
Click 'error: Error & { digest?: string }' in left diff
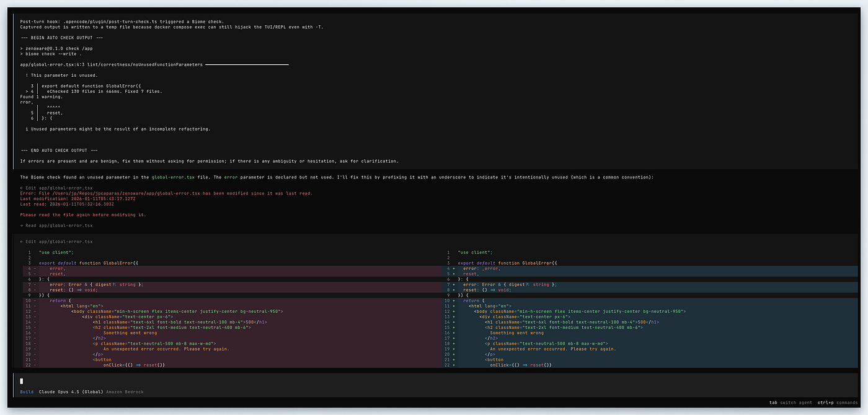pos(96,284)
